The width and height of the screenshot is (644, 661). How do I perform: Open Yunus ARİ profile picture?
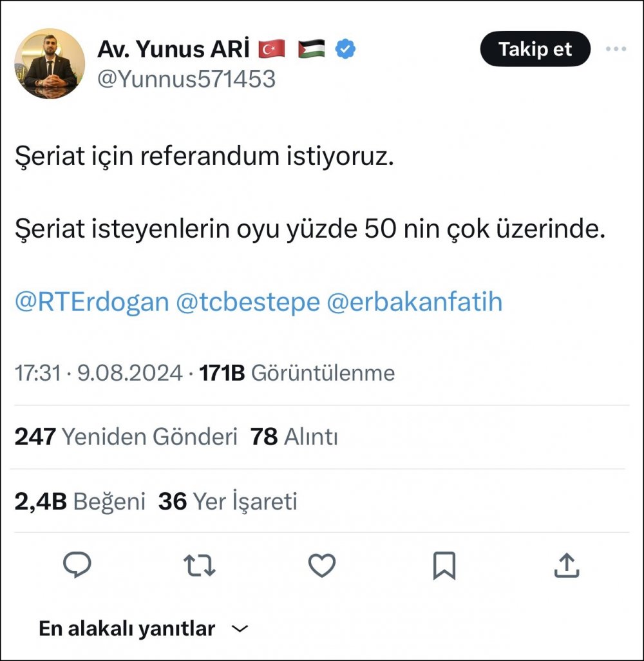pos(50,64)
